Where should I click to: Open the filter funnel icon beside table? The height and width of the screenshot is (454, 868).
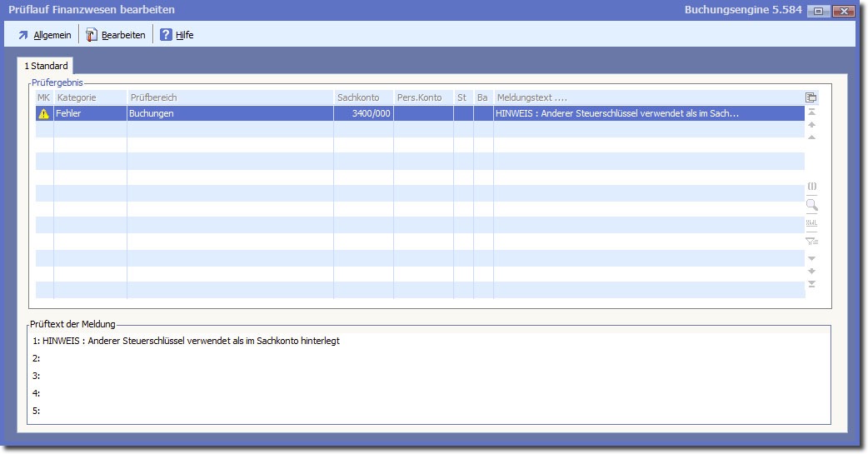click(x=811, y=242)
